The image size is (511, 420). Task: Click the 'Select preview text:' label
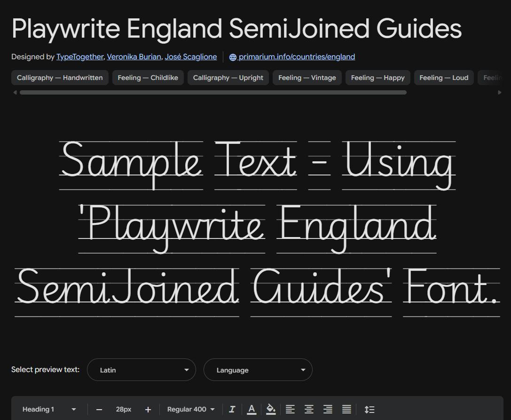pos(45,370)
